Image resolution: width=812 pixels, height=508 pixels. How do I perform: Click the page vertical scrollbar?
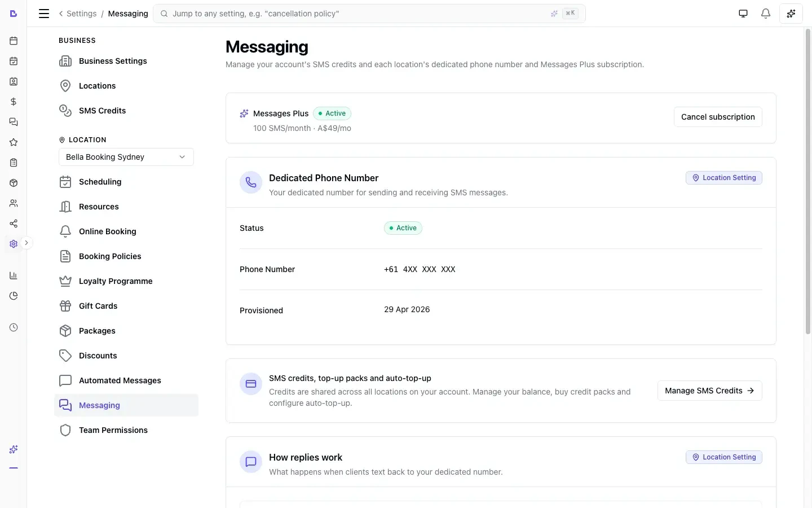[x=807, y=181]
